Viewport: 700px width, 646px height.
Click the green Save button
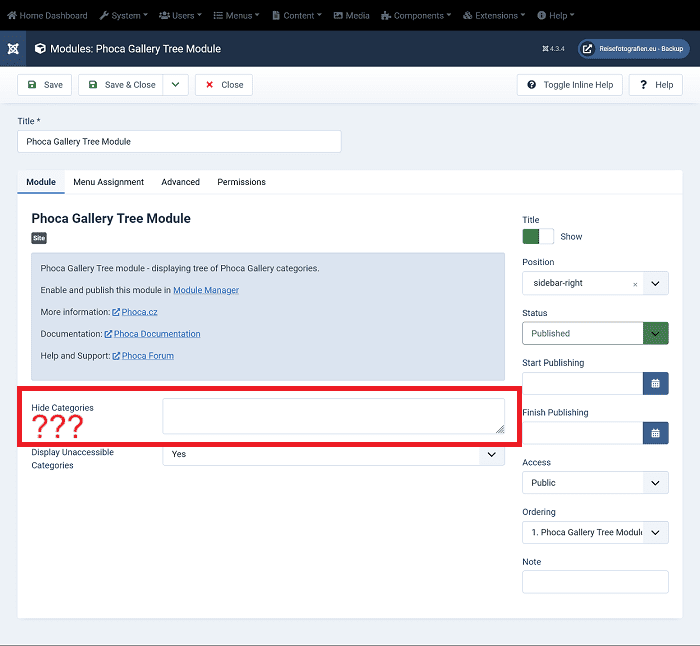click(45, 85)
